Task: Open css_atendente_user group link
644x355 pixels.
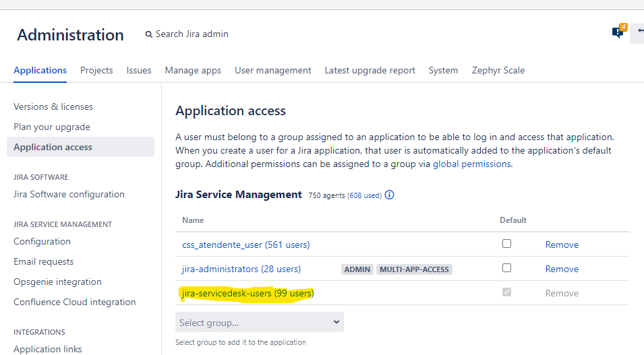Action: [x=246, y=245]
